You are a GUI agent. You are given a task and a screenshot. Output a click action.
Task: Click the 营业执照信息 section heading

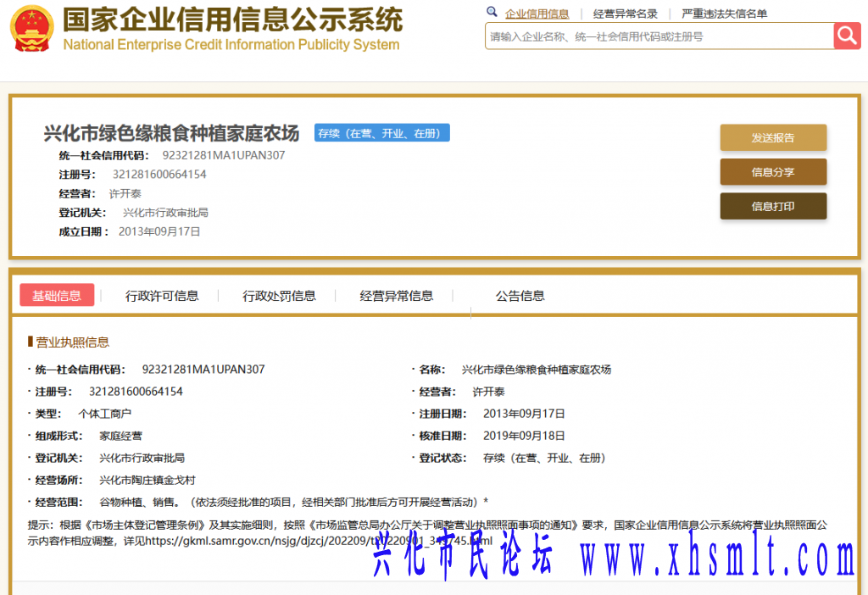pos(72,342)
